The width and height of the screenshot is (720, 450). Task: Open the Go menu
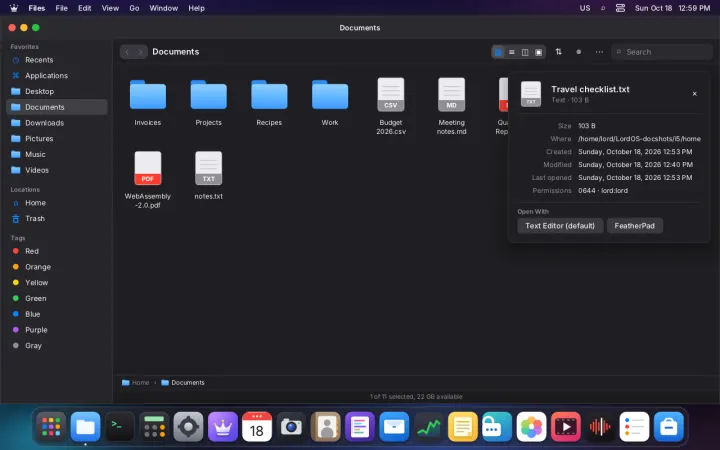coord(134,8)
